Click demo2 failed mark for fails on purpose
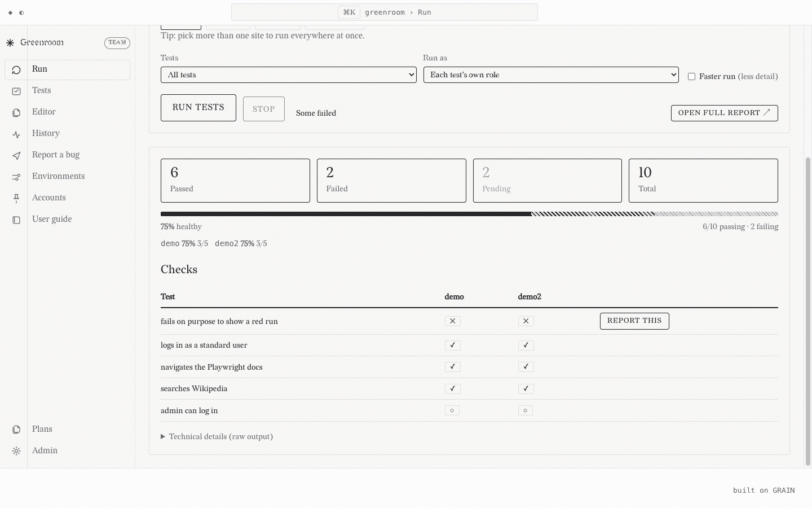Screen dimensions: 812x508 point(526,321)
